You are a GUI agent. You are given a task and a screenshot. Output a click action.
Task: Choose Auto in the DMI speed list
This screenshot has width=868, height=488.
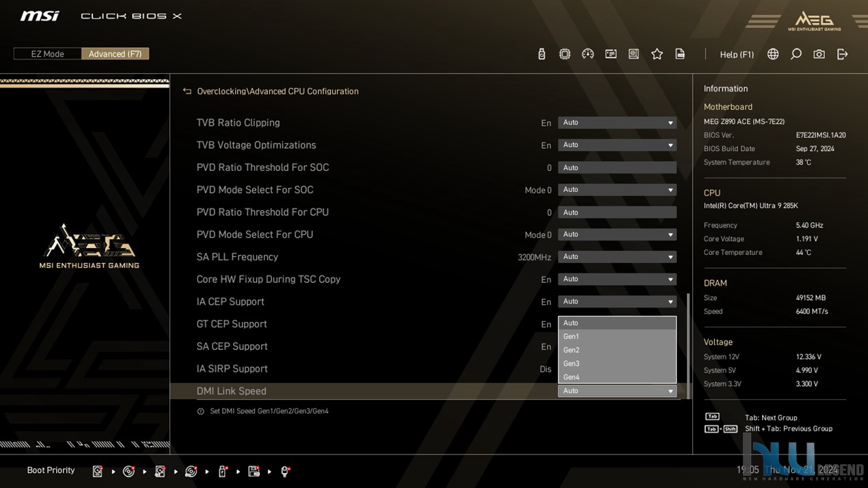617,323
